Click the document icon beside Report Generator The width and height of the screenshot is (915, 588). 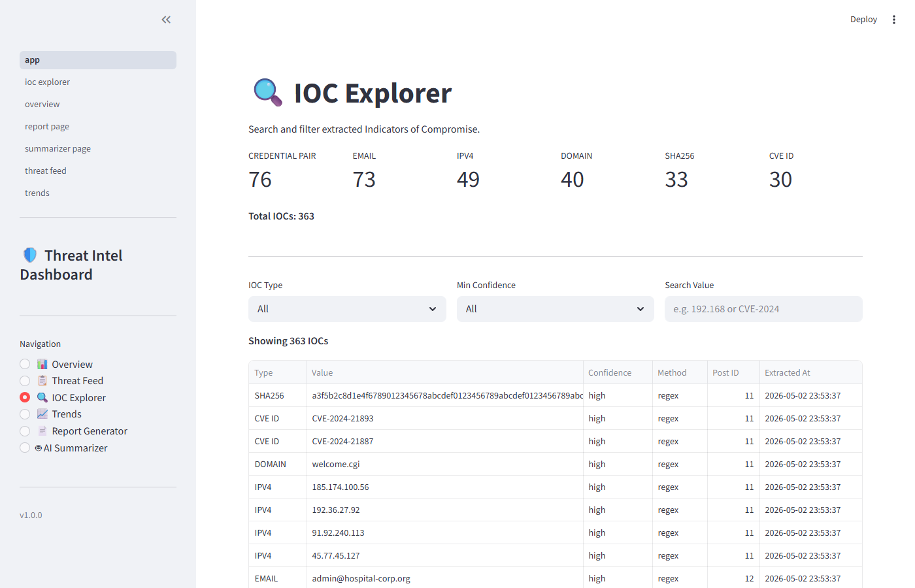42,431
